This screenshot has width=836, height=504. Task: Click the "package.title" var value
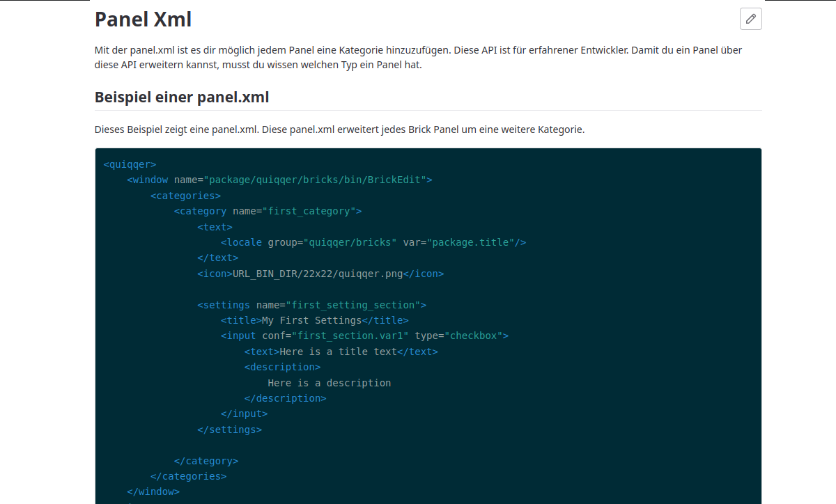click(470, 242)
